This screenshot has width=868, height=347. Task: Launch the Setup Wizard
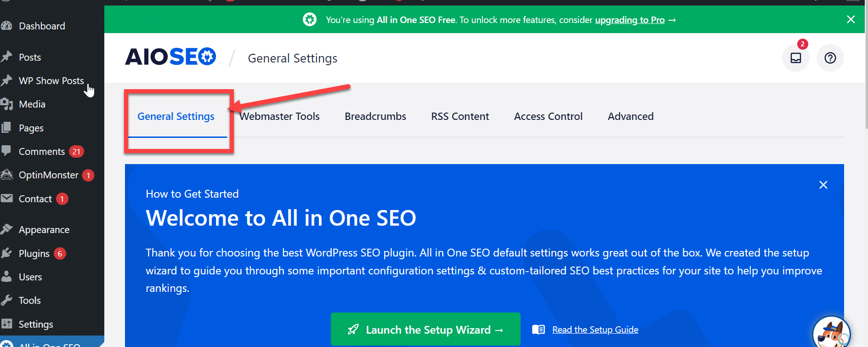pyautogui.click(x=425, y=329)
